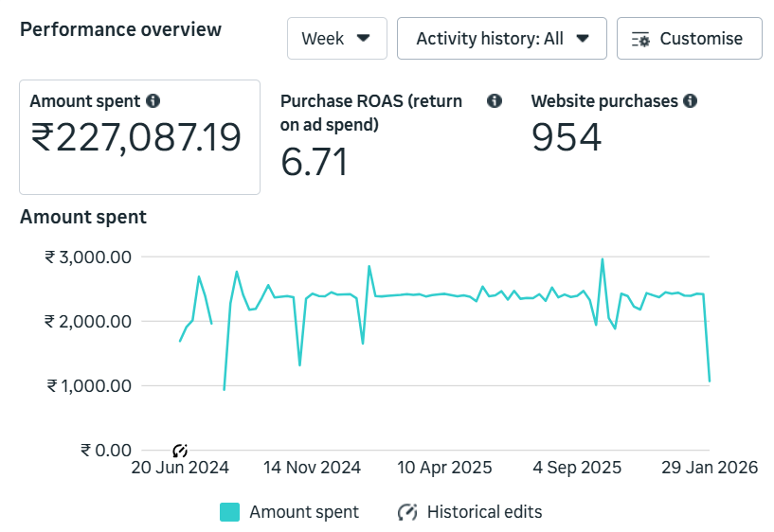Expand the Activity history: All dropdown
This screenshot has width=774, height=532.
coord(502,39)
